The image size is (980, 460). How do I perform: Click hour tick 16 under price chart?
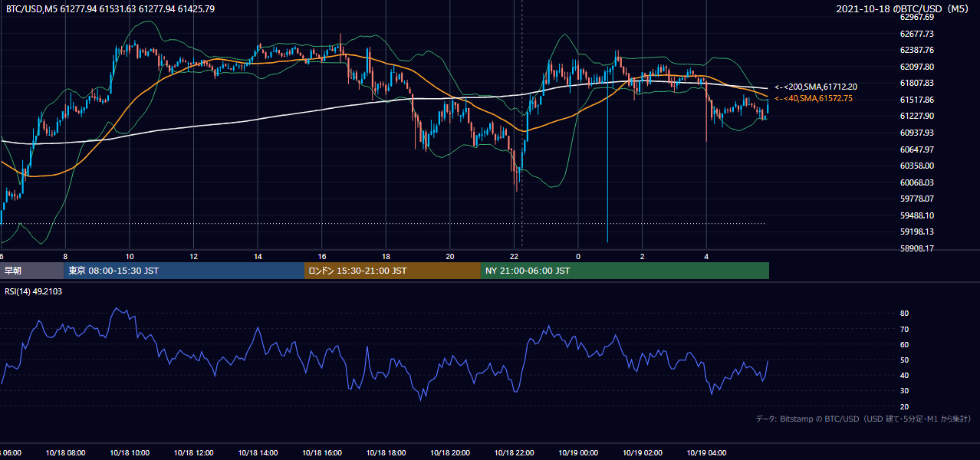pos(322,256)
